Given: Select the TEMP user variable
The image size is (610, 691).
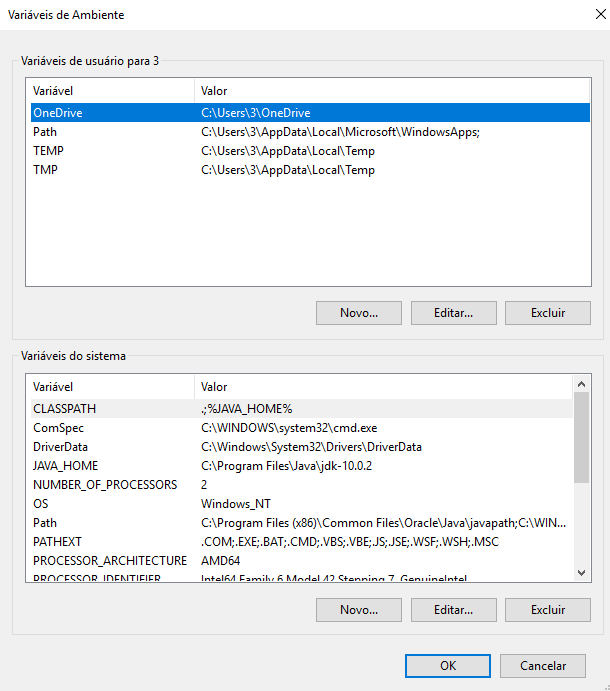Looking at the screenshot, I should (49, 151).
